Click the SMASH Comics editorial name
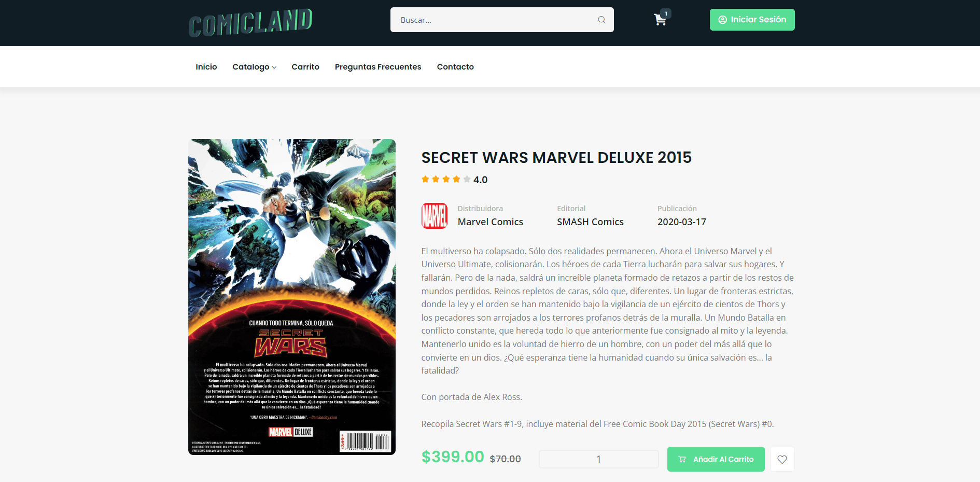980x482 pixels. pyautogui.click(x=590, y=222)
